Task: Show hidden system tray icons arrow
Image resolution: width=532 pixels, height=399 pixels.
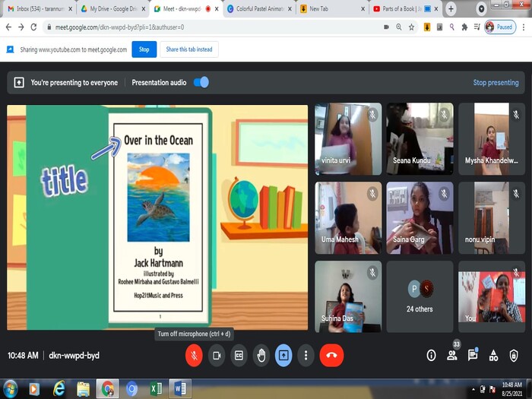Action: click(x=473, y=389)
